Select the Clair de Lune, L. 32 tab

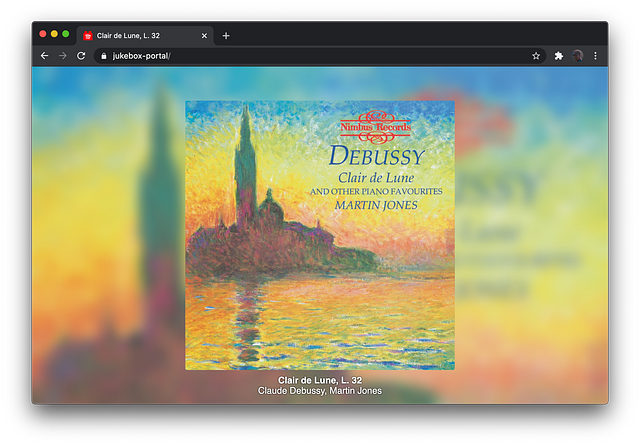coord(145,36)
